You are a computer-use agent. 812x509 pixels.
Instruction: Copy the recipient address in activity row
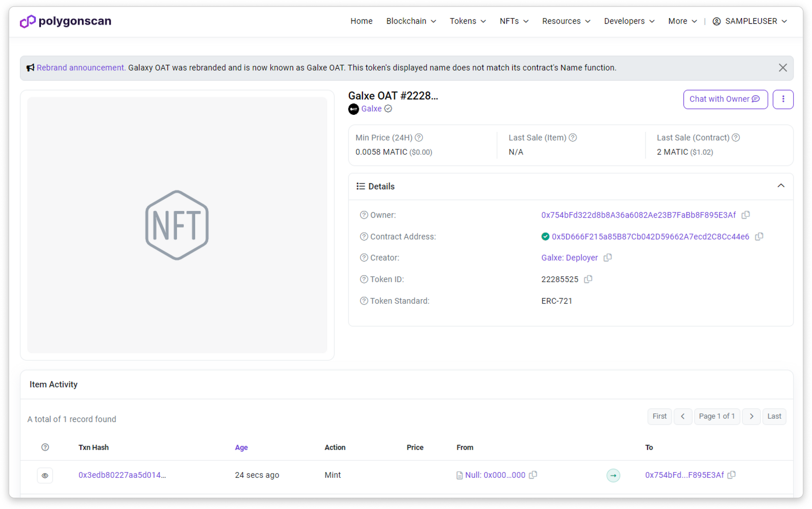(x=732, y=475)
